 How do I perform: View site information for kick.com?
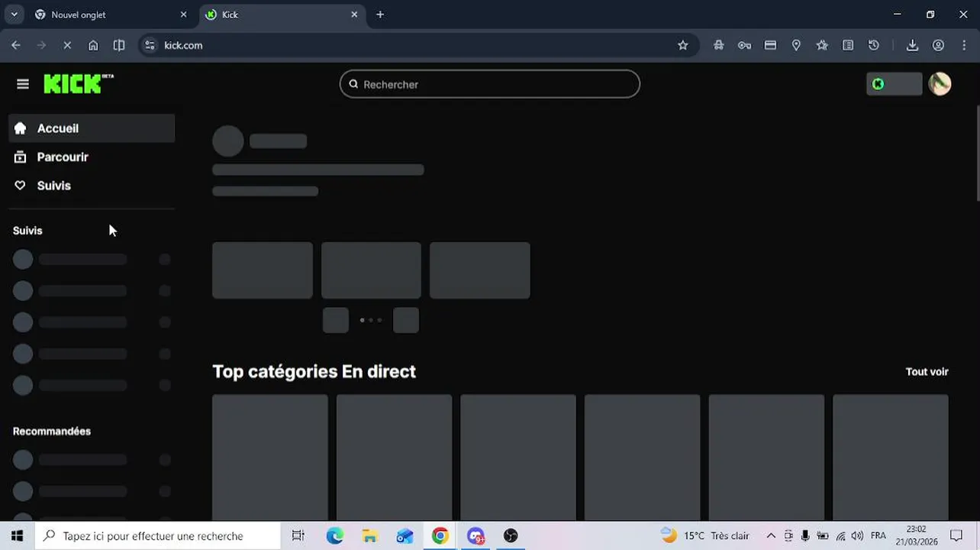(150, 45)
